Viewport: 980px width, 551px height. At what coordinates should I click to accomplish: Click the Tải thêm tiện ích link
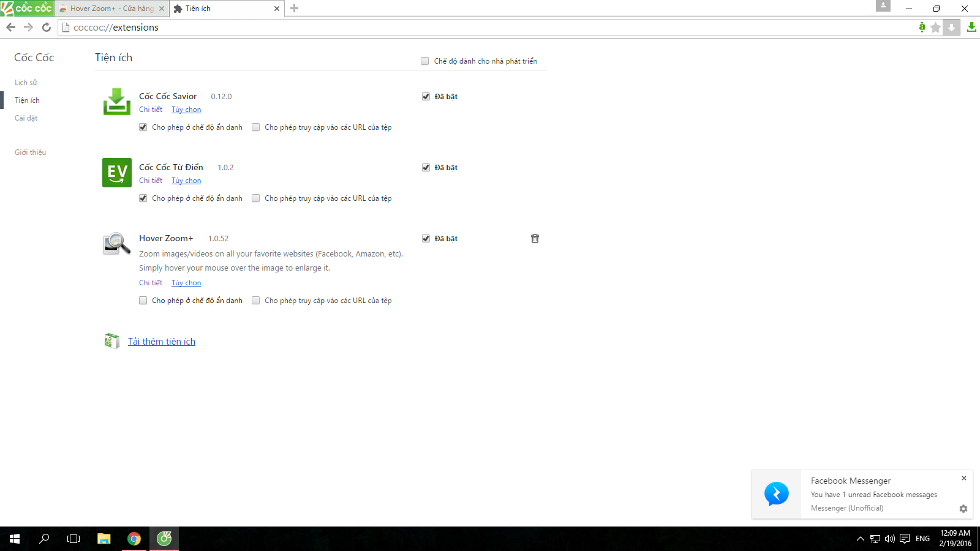pos(162,342)
